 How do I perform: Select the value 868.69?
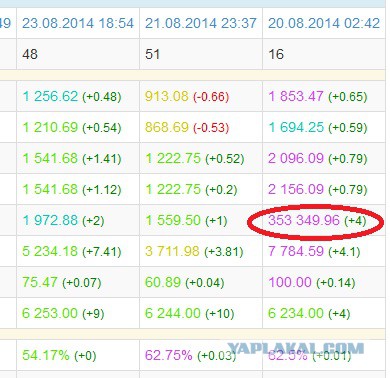(167, 127)
